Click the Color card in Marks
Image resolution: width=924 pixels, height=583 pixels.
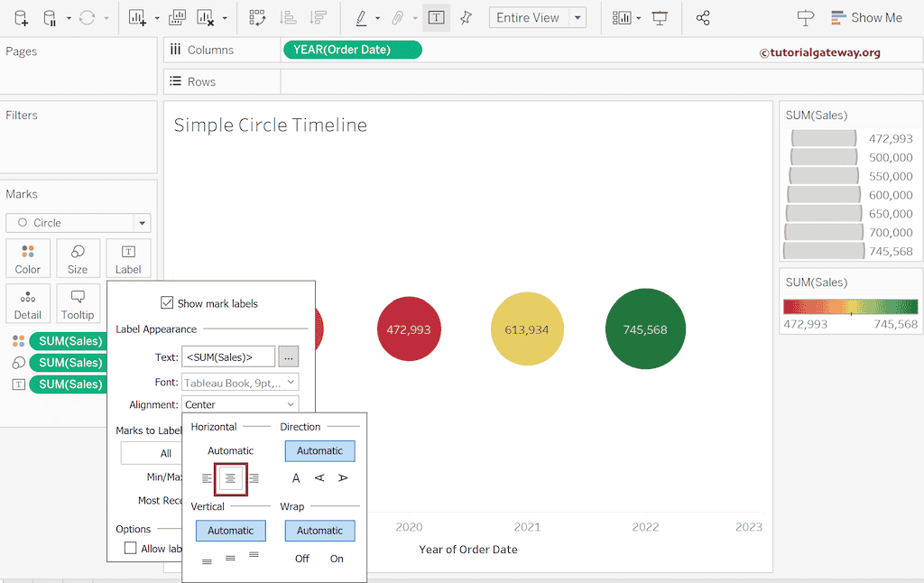click(28, 258)
